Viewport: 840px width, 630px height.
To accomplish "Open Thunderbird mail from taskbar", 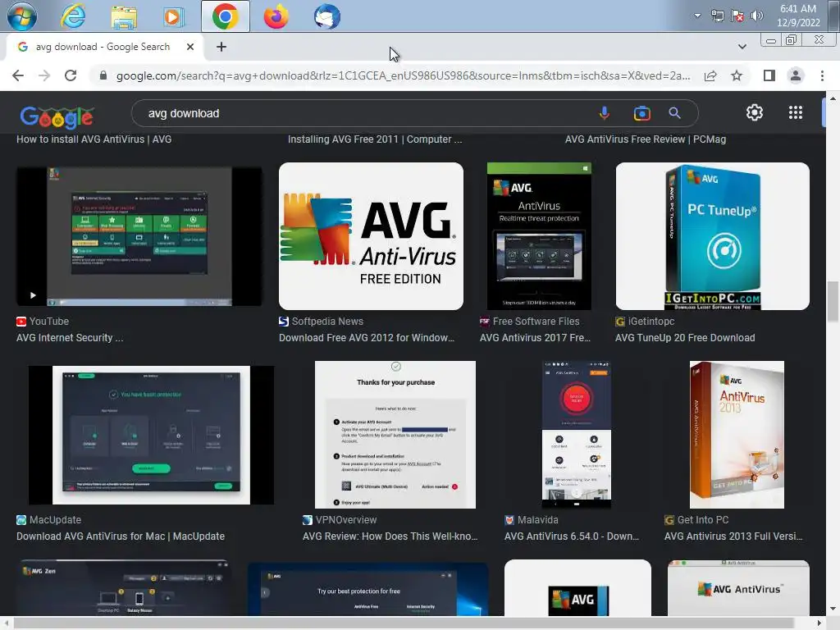I will click(x=326, y=16).
